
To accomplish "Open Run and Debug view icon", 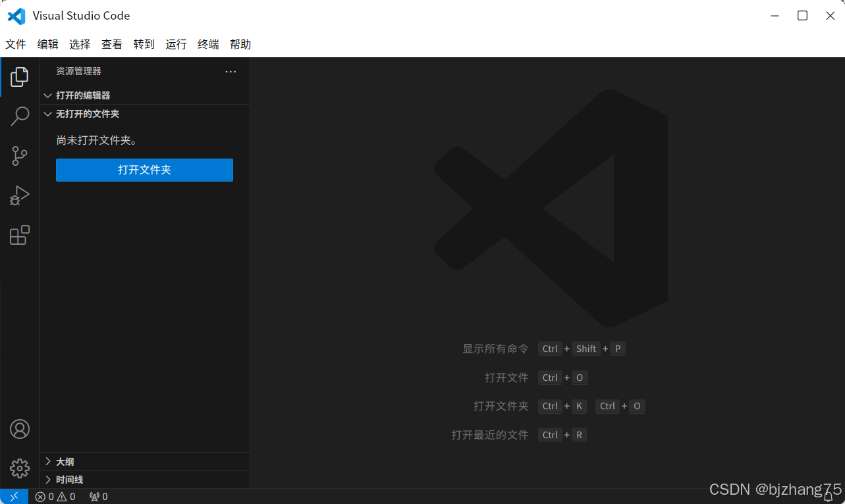I will tap(20, 195).
